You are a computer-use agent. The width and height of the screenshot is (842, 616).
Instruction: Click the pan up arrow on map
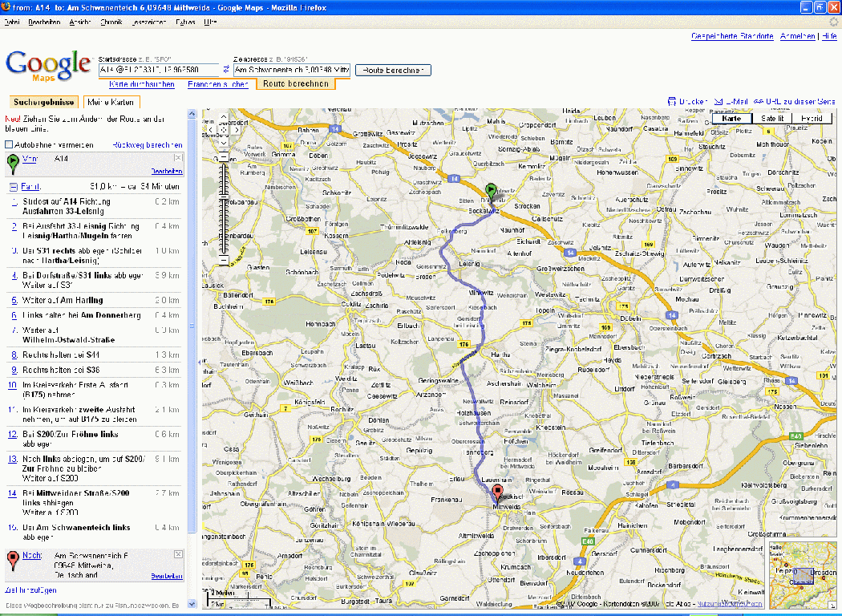pos(224,118)
